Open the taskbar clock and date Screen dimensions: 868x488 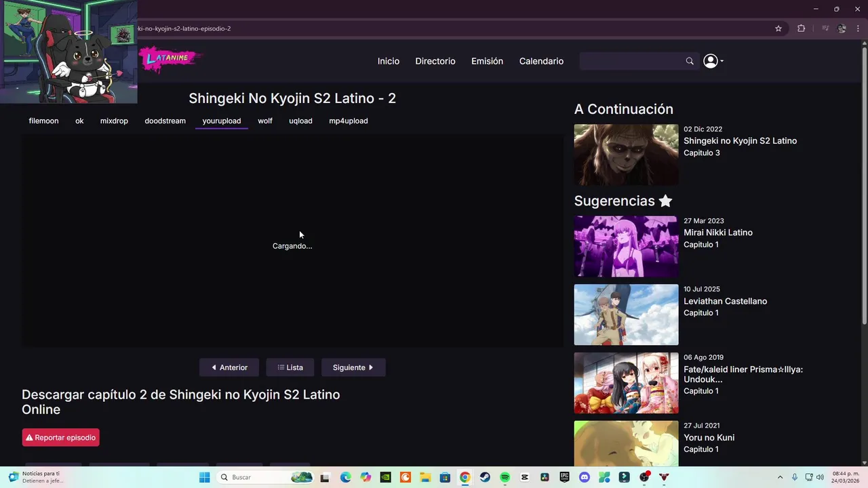click(x=846, y=477)
